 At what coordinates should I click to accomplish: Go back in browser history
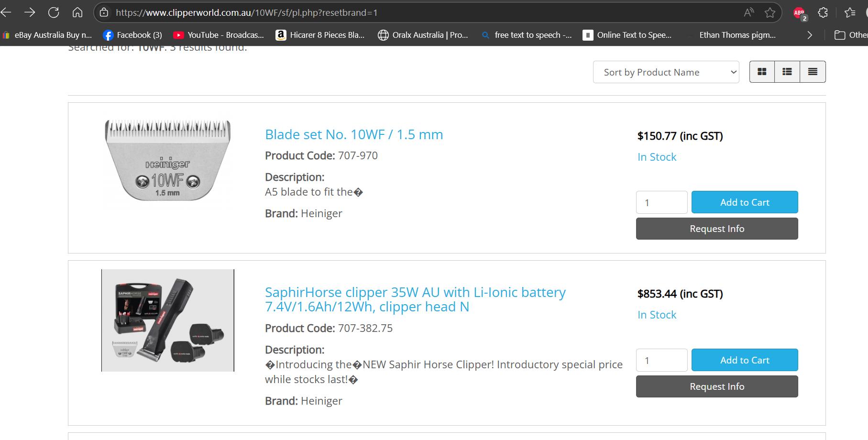click(x=6, y=12)
